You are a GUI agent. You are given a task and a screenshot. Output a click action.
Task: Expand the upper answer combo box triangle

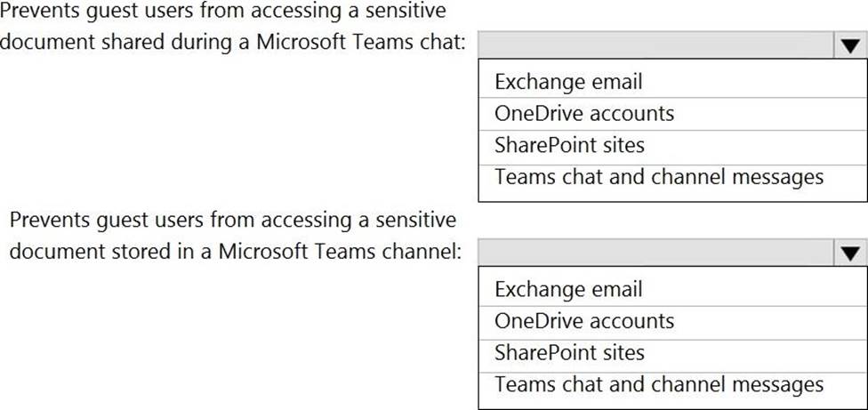[849, 46]
